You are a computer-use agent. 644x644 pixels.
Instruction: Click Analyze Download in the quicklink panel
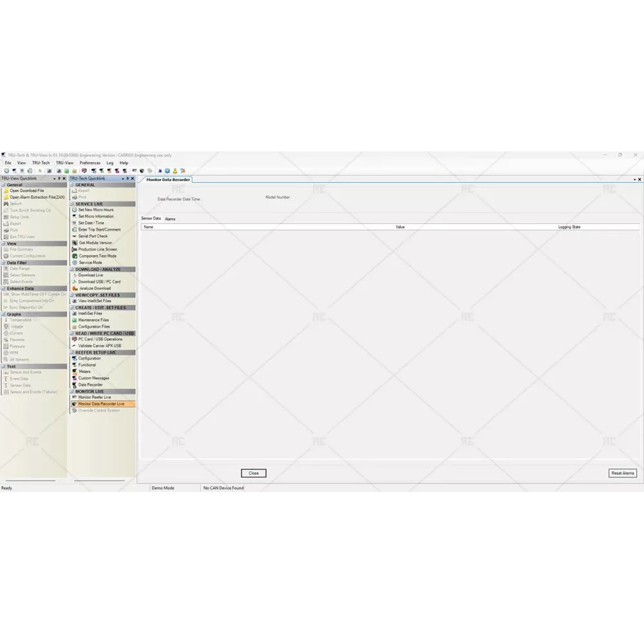click(x=94, y=289)
